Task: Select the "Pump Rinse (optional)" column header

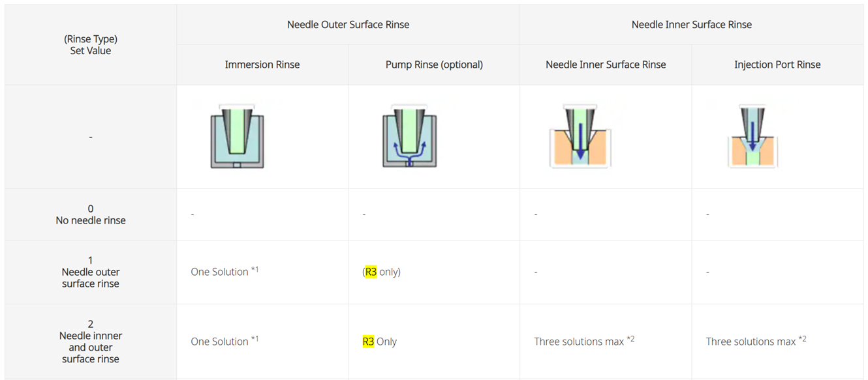Action: [434, 65]
